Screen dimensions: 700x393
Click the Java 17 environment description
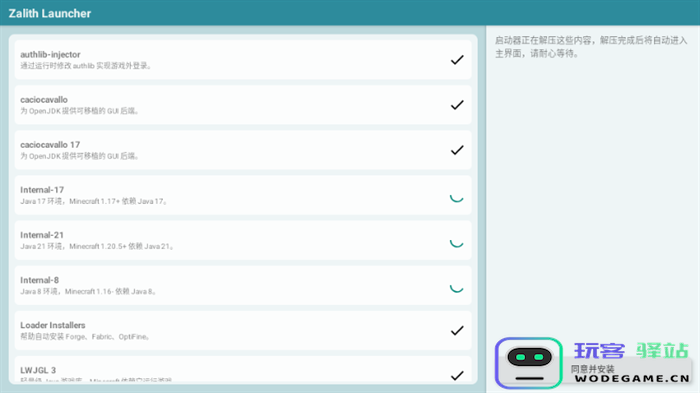(94, 201)
